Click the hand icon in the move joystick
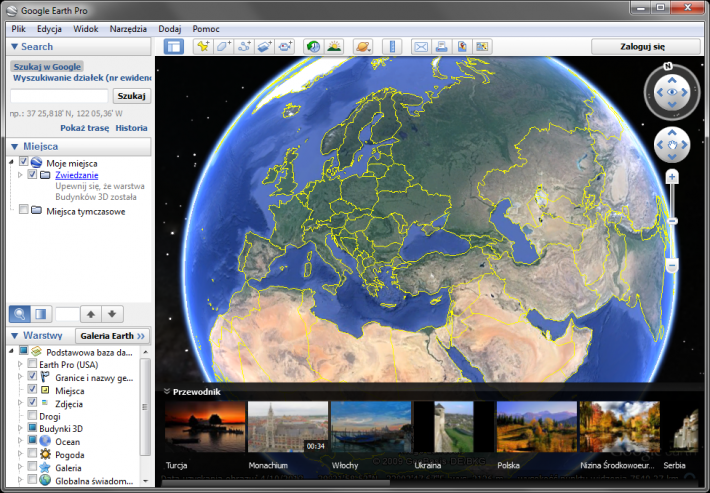The height and width of the screenshot is (493, 710). click(x=672, y=145)
